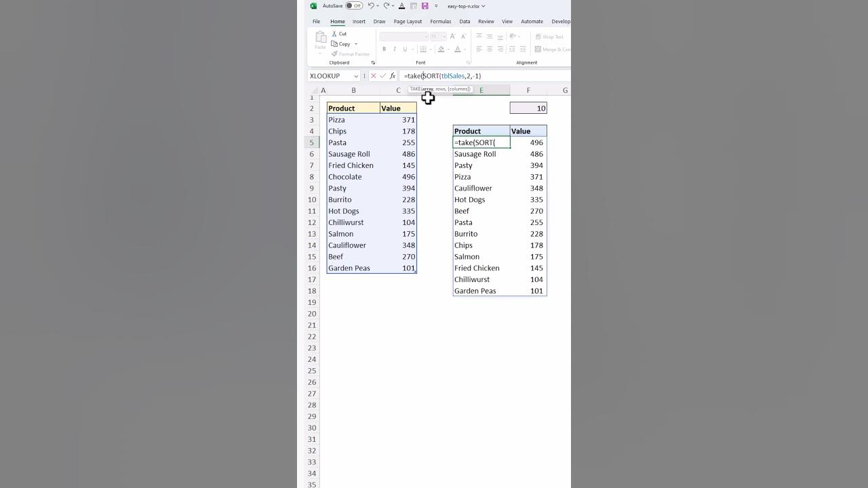The width and height of the screenshot is (868, 488).
Task: Open the Undo history dropdown arrow
Action: pos(378,6)
